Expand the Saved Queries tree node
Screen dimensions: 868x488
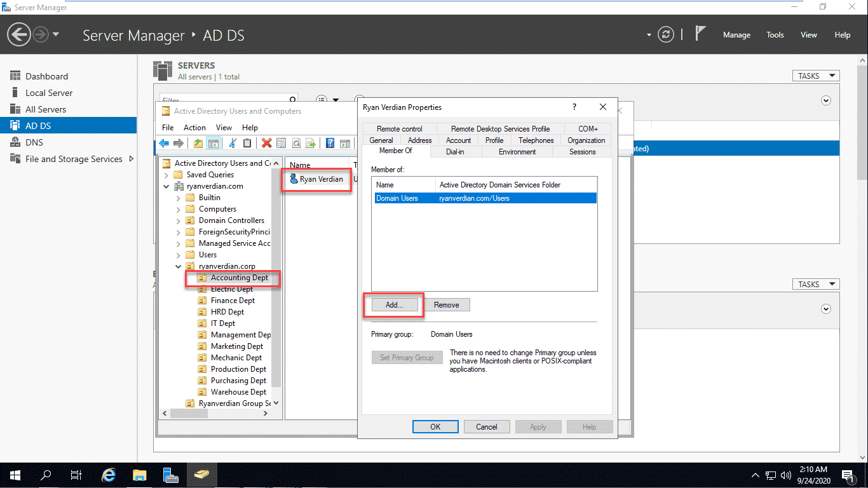[x=166, y=175]
